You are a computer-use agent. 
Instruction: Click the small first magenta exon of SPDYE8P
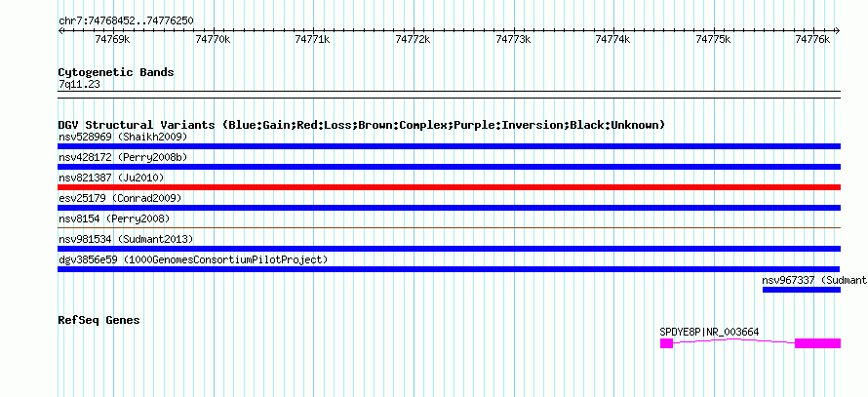(x=666, y=343)
